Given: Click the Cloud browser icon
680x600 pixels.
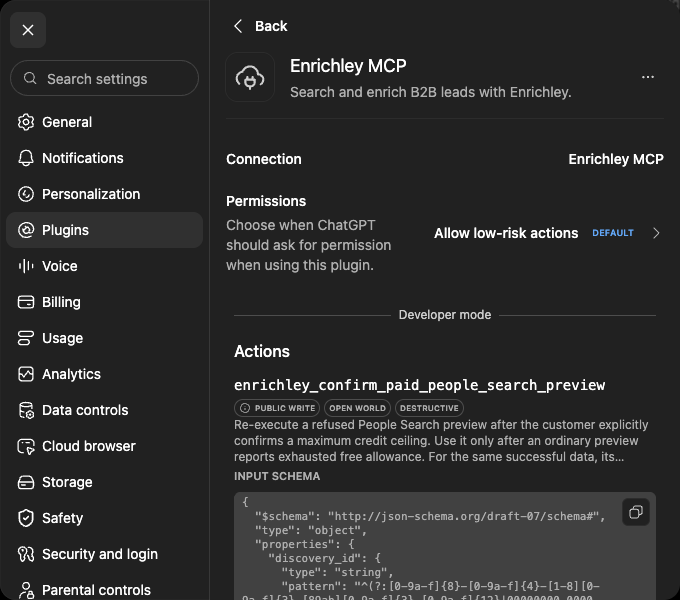Looking at the screenshot, I should click(x=26, y=446).
